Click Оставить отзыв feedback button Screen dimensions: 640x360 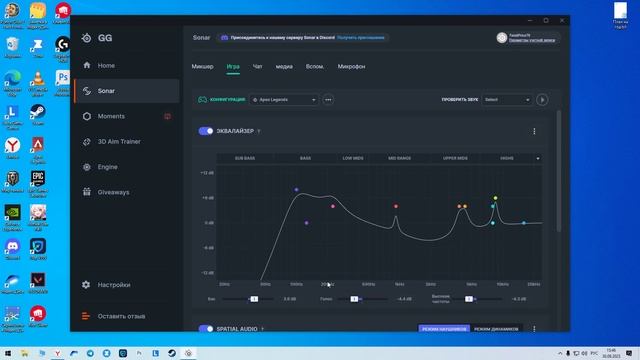pyautogui.click(x=113, y=316)
